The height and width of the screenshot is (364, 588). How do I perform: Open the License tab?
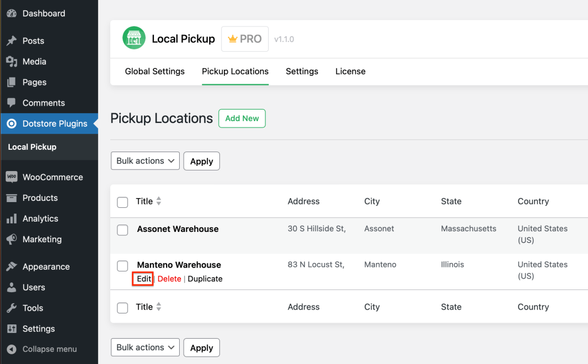[x=350, y=71]
